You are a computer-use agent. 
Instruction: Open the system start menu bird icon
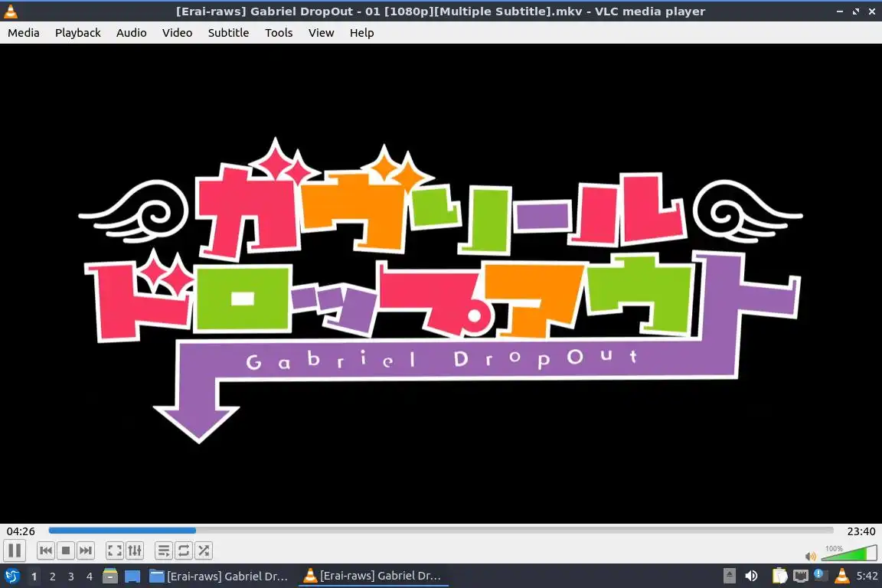pos(11,577)
